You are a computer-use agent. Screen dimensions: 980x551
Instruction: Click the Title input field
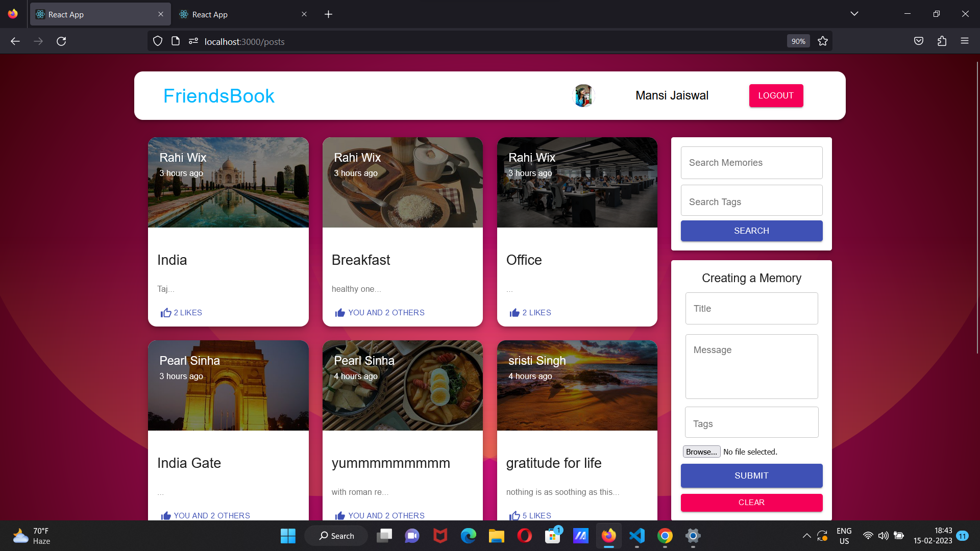point(751,308)
